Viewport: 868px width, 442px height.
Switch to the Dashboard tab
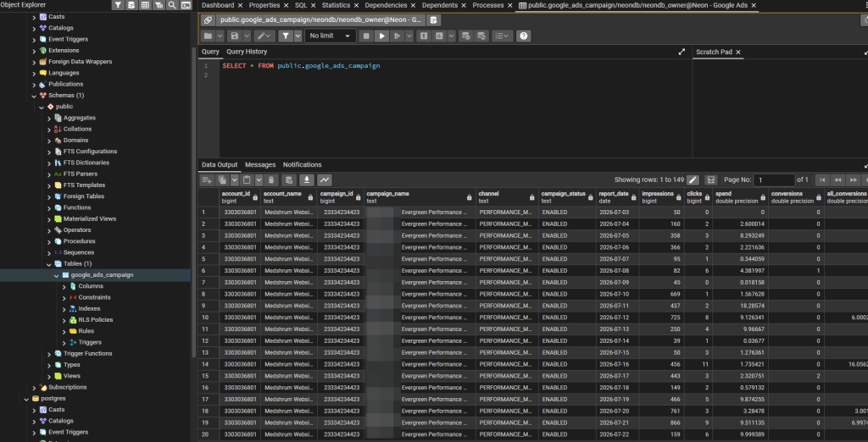click(x=218, y=5)
